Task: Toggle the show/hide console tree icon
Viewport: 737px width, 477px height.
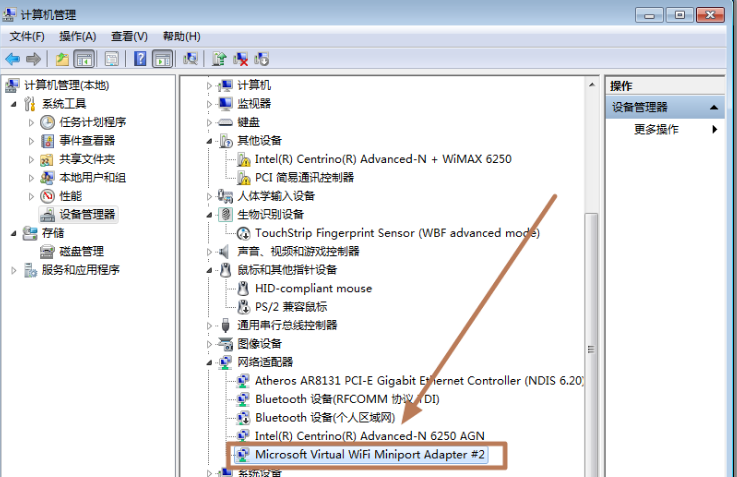Action: click(x=84, y=59)
